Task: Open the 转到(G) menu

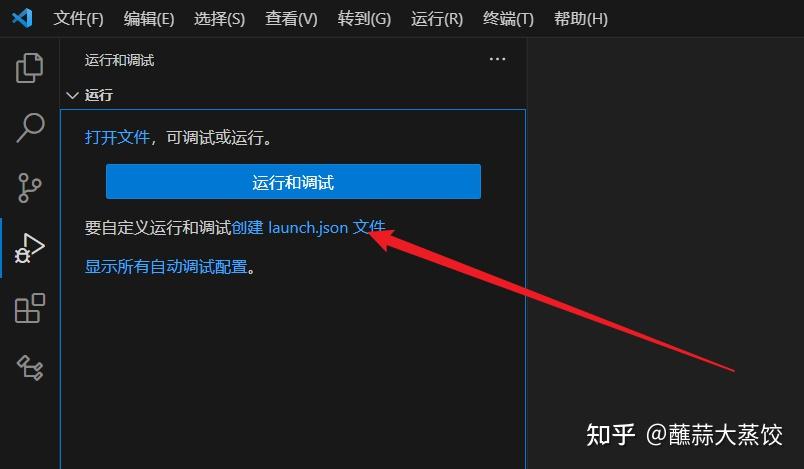Action: 364,19
